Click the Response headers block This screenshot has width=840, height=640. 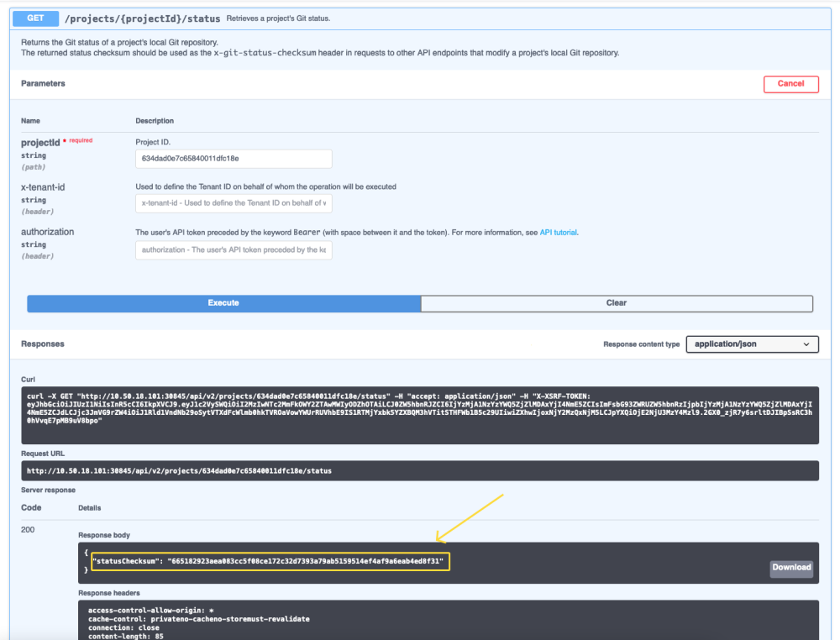coord(449,620)
